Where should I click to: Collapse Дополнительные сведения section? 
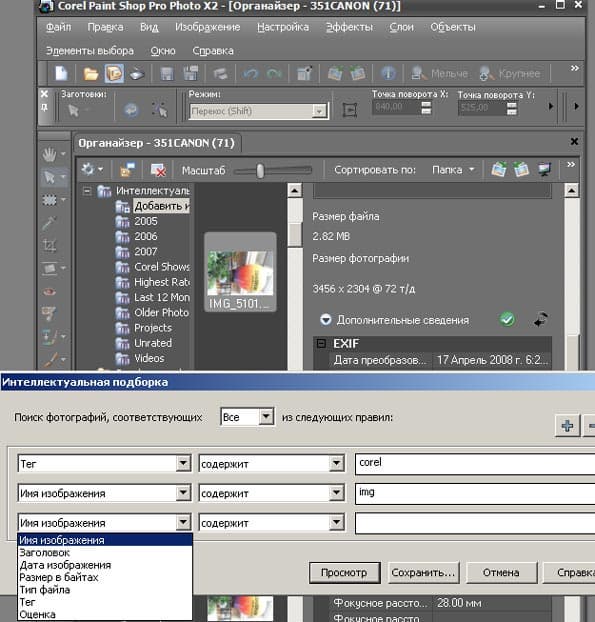(325, 319)
